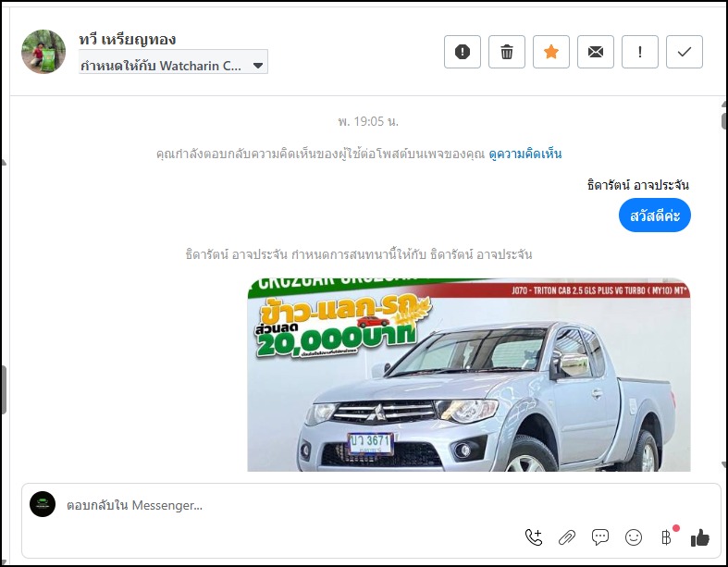Click the chat scrollbar down arrow
This screenshot has width=728, height=567.
point(724,464)
